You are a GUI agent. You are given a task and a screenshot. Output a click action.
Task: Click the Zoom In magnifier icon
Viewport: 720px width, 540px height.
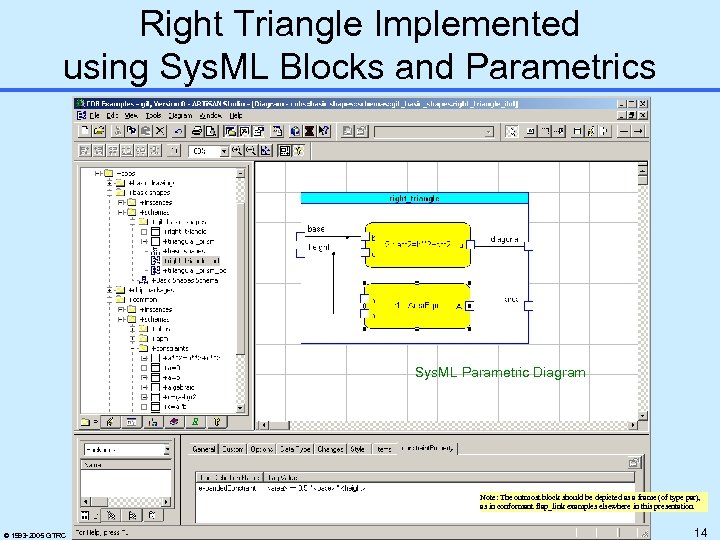pyautogui.click(x=237, y=151)
